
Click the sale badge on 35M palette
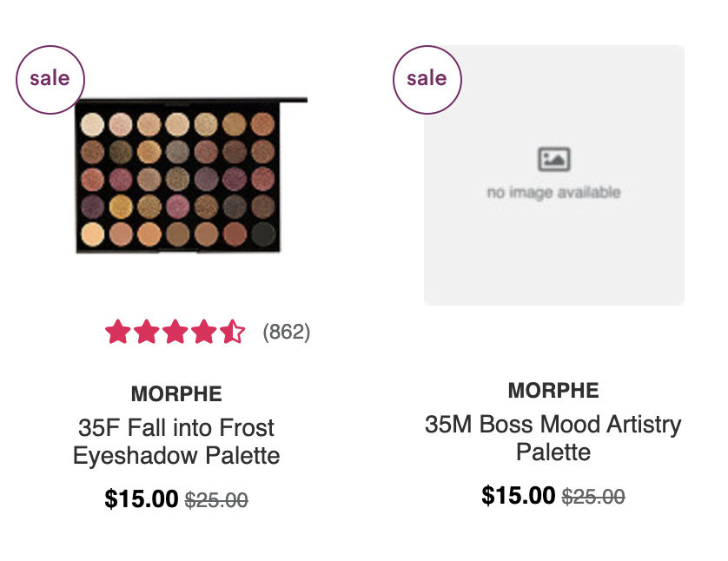tap(427, 80)
